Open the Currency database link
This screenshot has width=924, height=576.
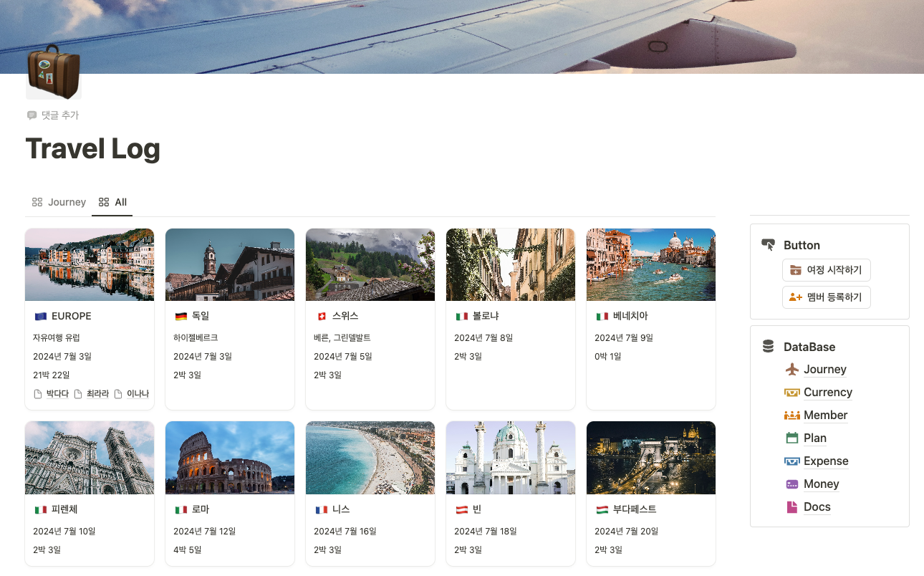click(x=828, y=393)
